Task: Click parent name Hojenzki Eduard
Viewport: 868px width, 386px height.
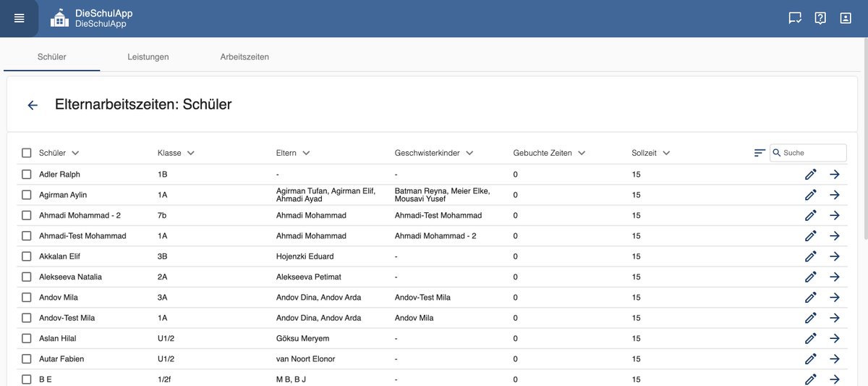Action: click(x=305, y=256)
